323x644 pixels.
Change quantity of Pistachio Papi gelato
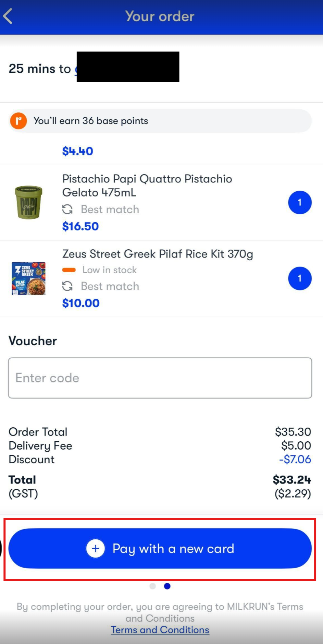point(300,202)
